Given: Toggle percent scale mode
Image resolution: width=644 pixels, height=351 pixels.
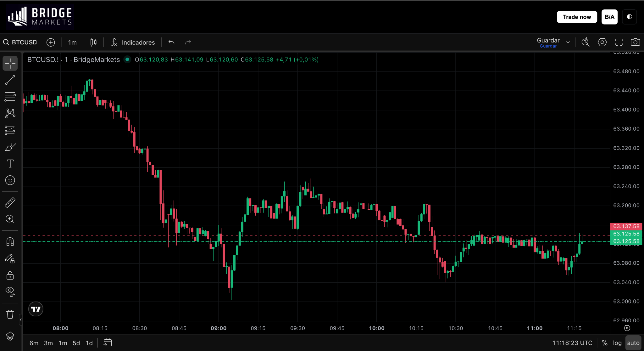Looking at the screenshot, I should click(604, 343).
